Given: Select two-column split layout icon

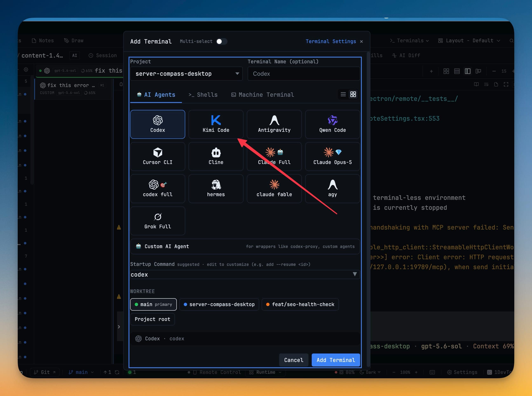Looking at the screenshot, I should click(468, 71).
